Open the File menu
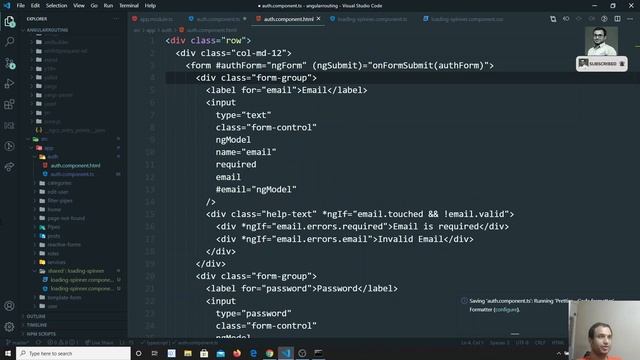The height and width of the screenshot is (360, 640). click(x=20, y=6)
